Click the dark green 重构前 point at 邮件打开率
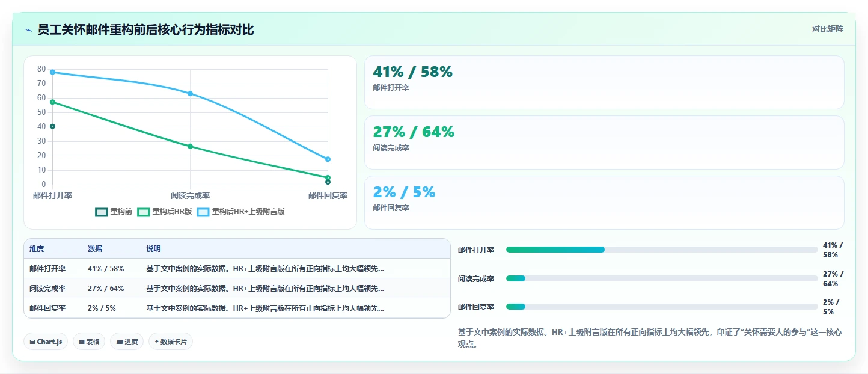 pos(52,126)
